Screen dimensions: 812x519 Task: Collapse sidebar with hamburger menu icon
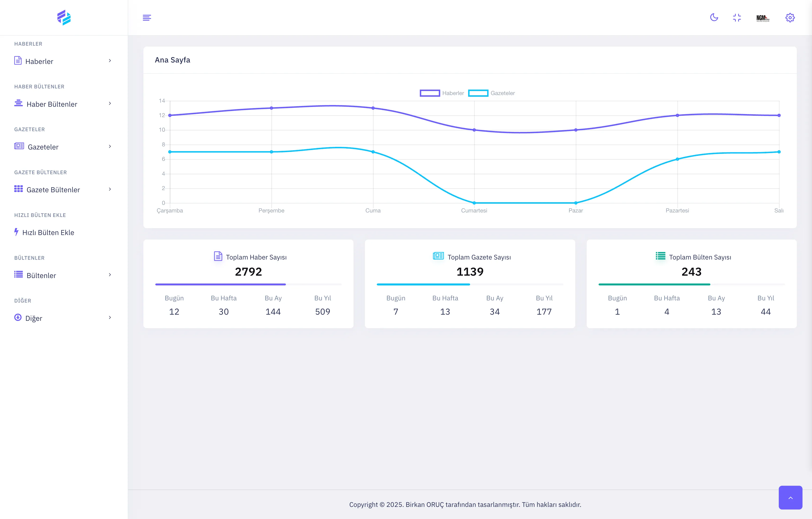[x=147, y=18]
